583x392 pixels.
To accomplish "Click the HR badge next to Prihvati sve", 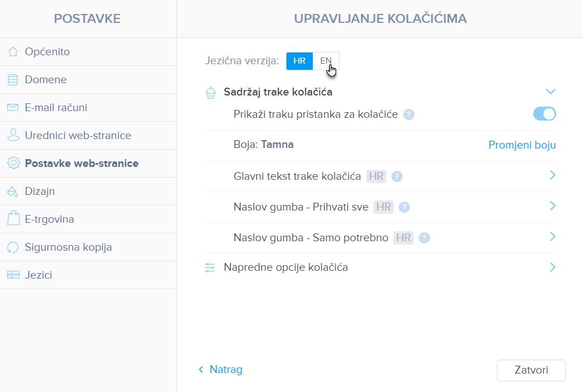I will 384,207.
